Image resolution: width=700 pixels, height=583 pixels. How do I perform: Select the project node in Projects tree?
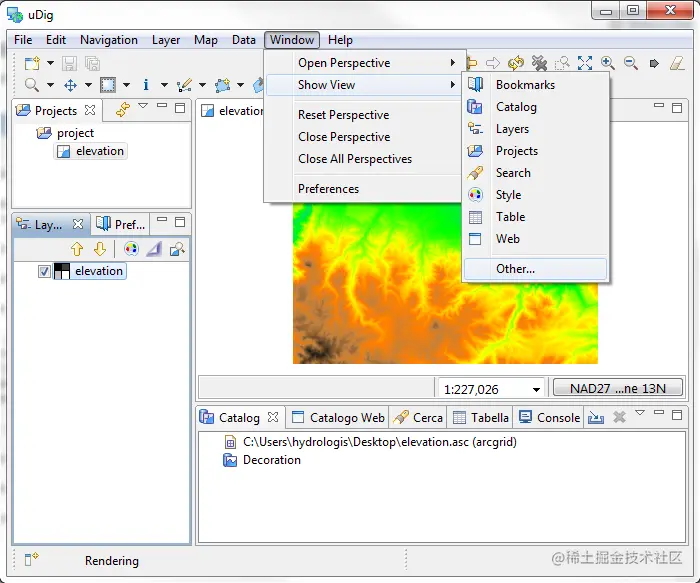[65, 133]
